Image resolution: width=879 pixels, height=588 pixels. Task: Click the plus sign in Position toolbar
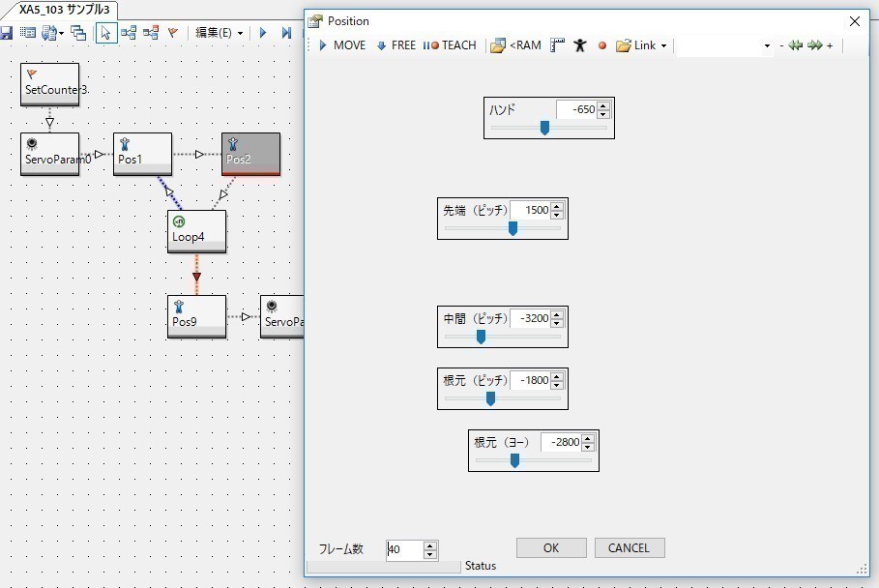coord(830,45)
